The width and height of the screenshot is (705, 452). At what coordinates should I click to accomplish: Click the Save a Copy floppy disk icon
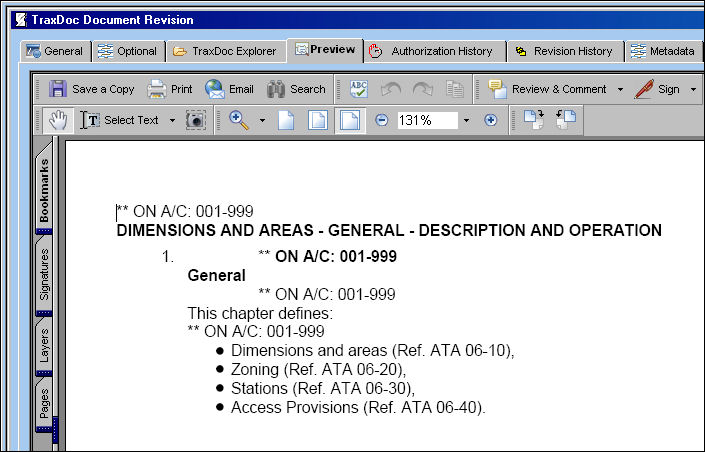pyautogui.click(x=58, y=89)
